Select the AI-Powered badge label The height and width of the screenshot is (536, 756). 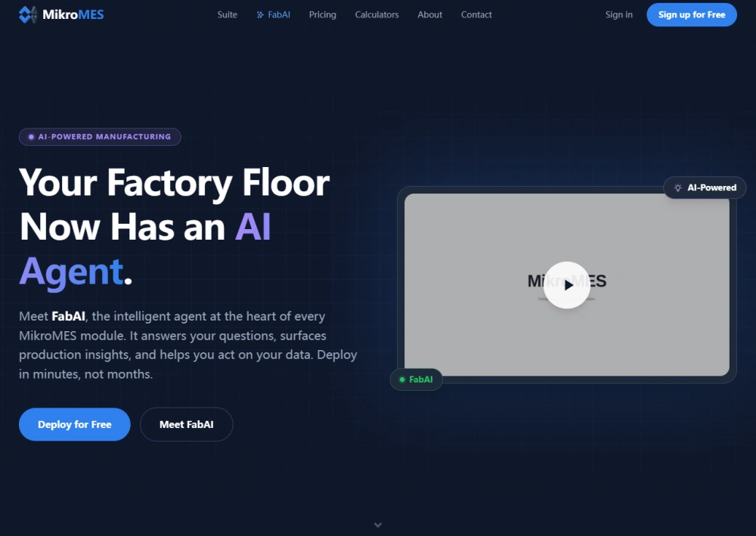pyautogui.click(x=712, y=188)
